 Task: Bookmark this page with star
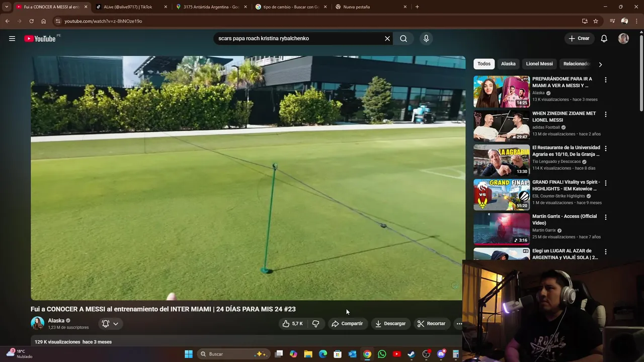[596, 21]
